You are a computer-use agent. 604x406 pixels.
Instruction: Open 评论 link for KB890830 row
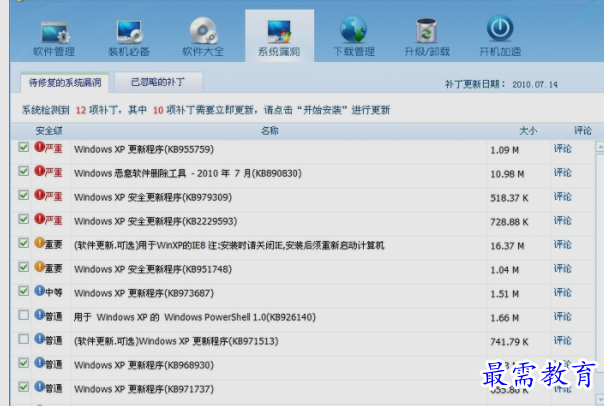562,173
